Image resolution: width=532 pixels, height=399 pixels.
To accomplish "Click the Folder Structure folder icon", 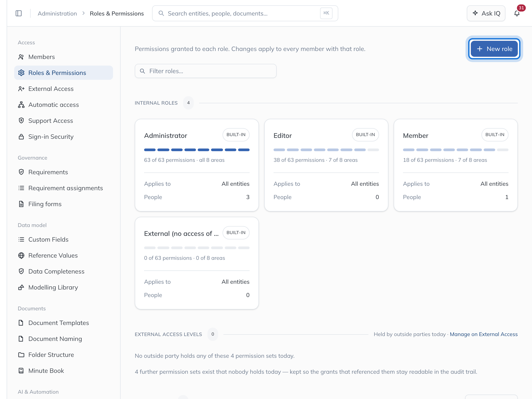I will [21, 355].
